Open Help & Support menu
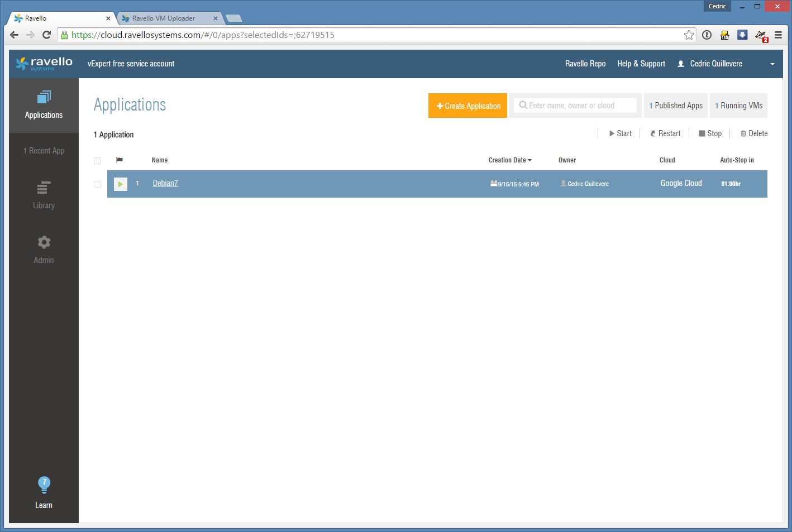This screenshot has height=532, width=792. pyautogui.click(x=641, y=64)
